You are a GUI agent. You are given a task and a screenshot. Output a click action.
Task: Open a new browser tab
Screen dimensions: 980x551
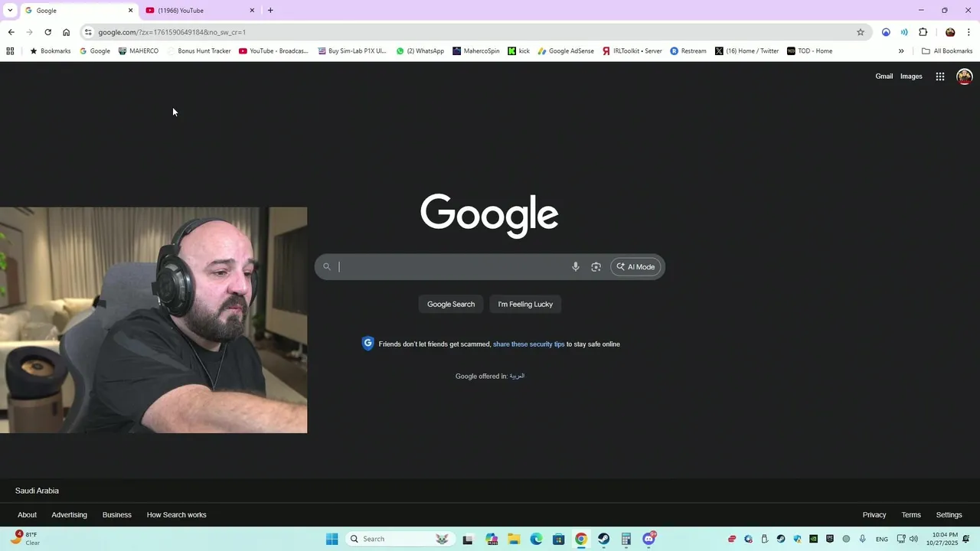pos(270,11)
